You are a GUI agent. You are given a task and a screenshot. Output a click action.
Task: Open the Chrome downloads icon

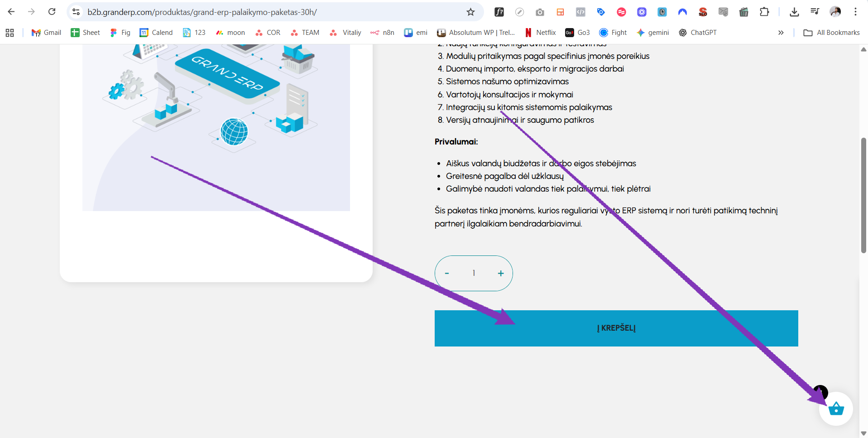794,12
